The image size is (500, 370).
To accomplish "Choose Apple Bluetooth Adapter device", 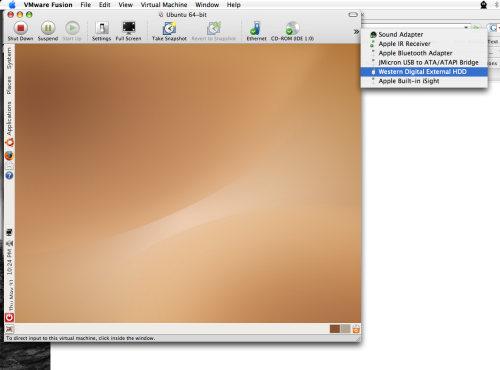I will click(x=424, y=53).
